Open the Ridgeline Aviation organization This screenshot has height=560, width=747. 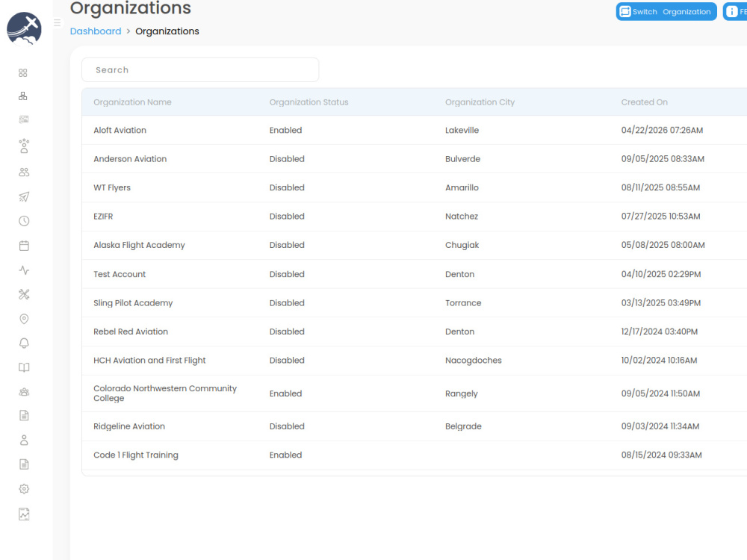pyautogui.click(x=129, y=426)
